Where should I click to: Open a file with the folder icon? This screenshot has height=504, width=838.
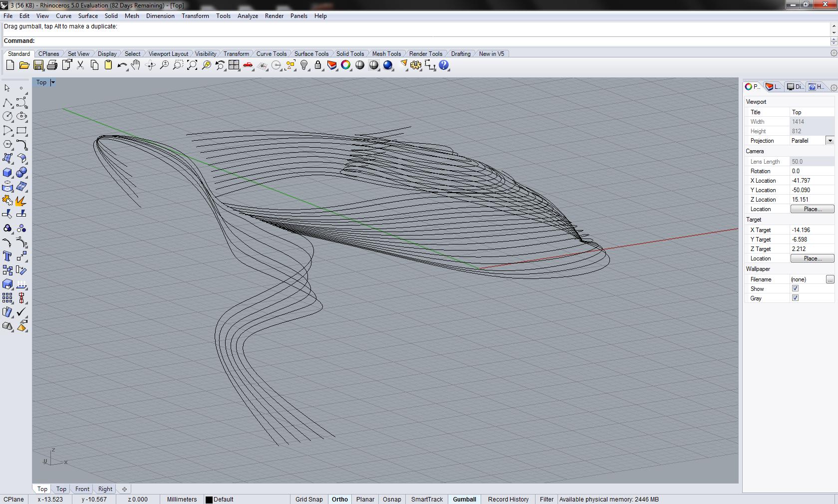pos(24,65)
